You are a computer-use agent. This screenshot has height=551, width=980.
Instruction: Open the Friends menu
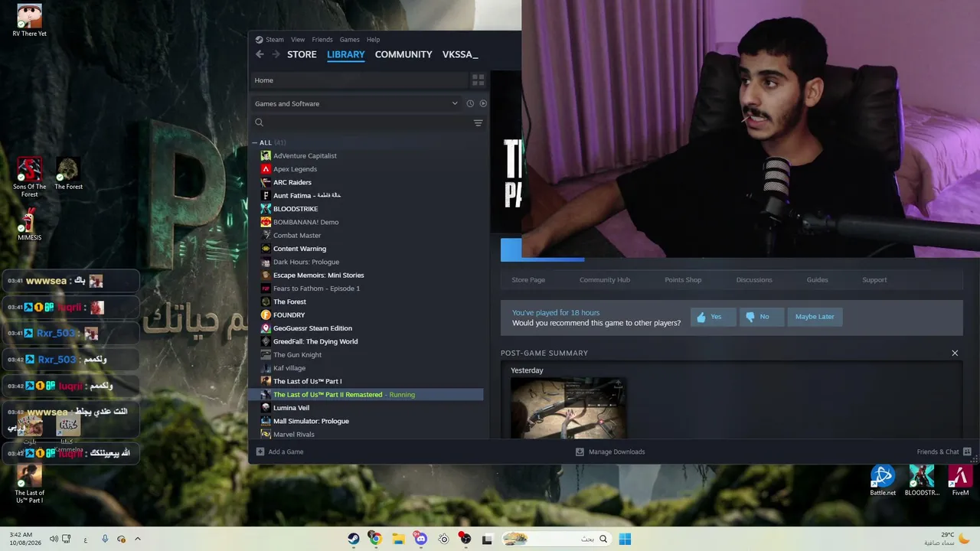tap(322, 40)
